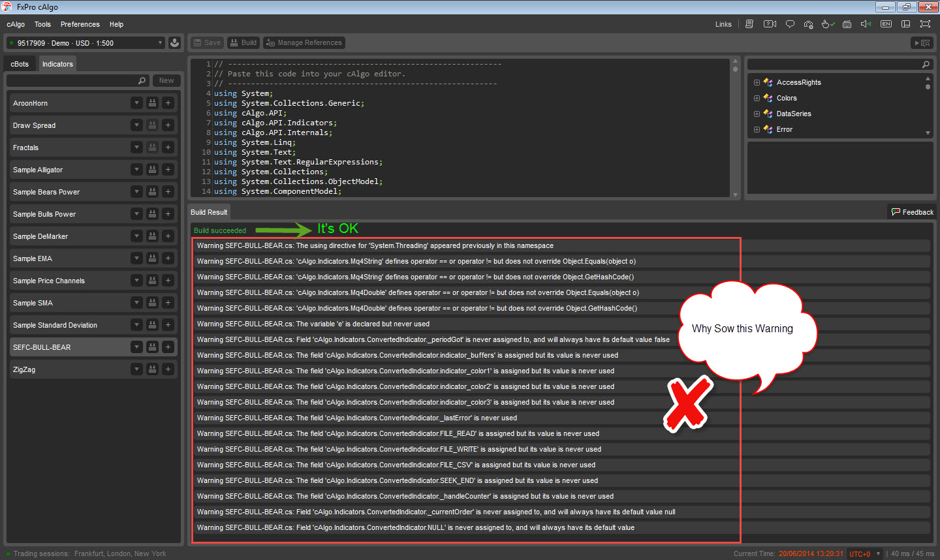Viewport: 940px width, 560px height.
Task: Open dropdown arrow on Sample Bulls Power row
Action: click(x=136, y=214)
